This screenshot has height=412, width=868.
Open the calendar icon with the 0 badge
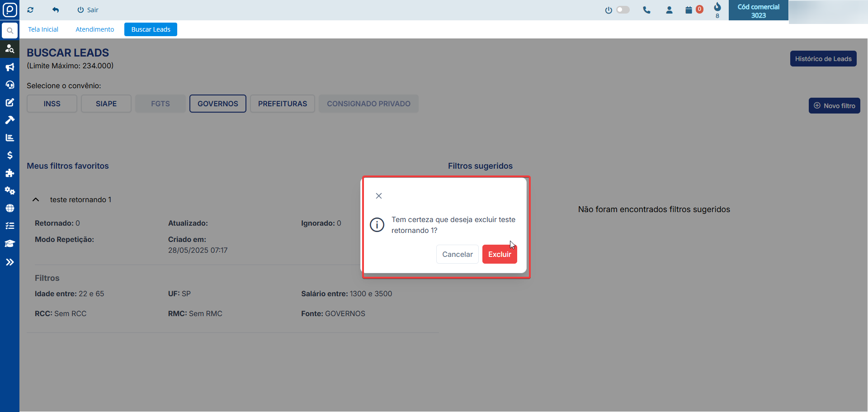689,10
